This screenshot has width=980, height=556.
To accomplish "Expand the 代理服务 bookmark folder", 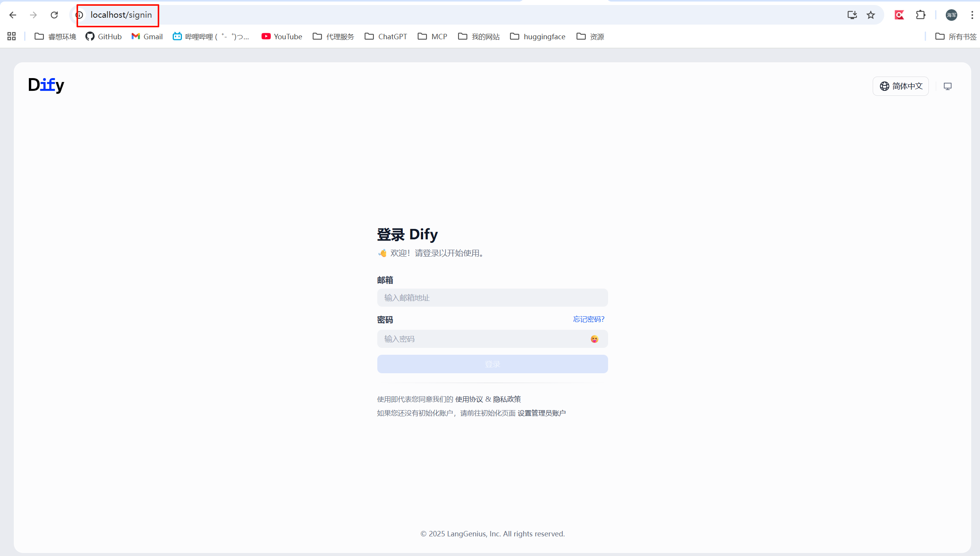I will (333, 37).
